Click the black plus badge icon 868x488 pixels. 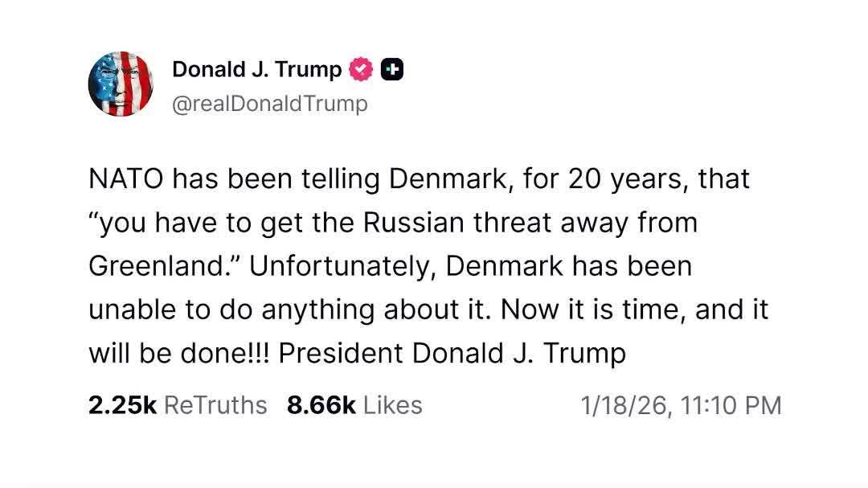[x=391, y=70]
